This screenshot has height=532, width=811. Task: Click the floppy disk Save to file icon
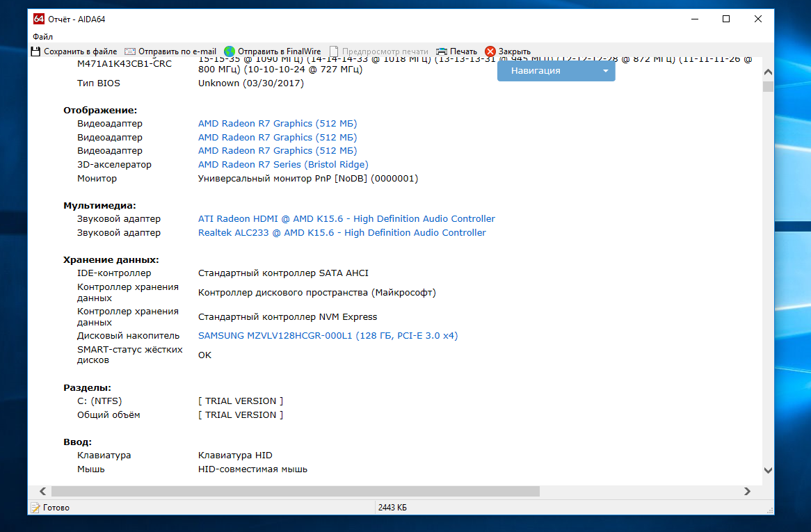point(35,51)
